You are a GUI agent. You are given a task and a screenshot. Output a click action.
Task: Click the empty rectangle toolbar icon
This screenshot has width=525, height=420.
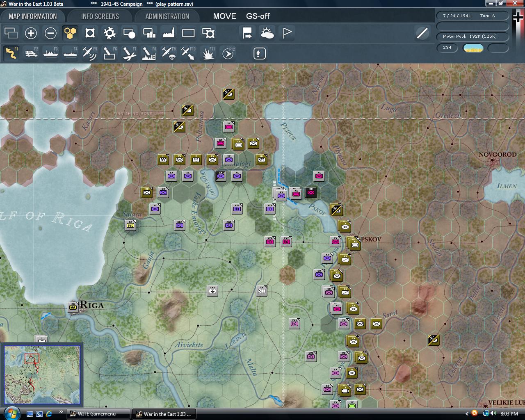(x=188, y=33)
